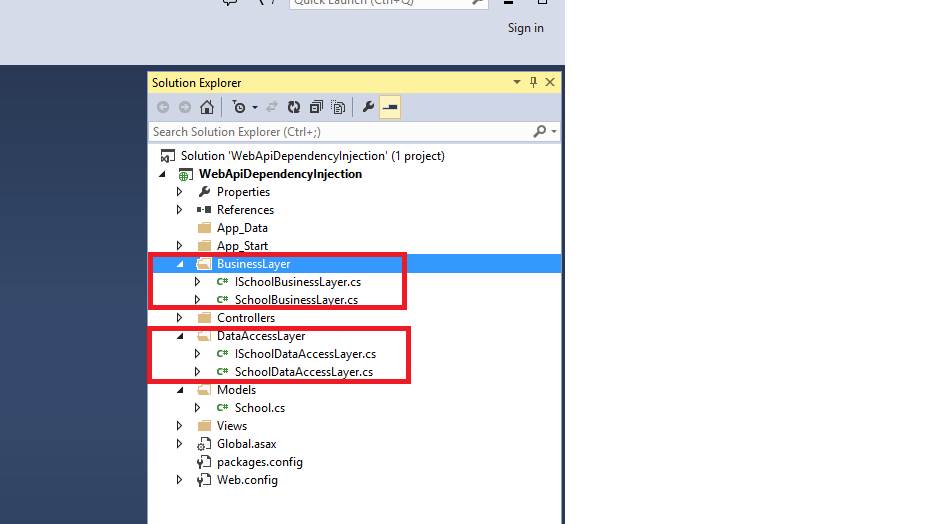Select the Controllers folder
The image size is (940, 524).
[x=246, y=318]
